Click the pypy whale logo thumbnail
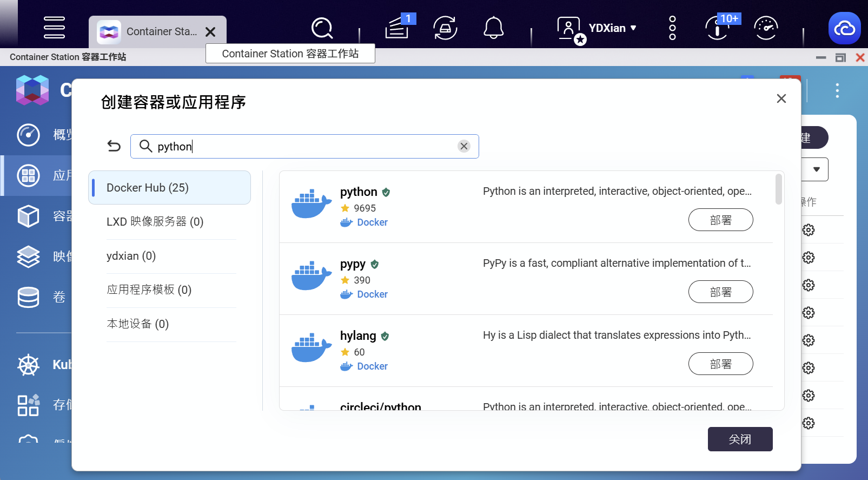This screenshot has height=480, width=868. point(312,276)
